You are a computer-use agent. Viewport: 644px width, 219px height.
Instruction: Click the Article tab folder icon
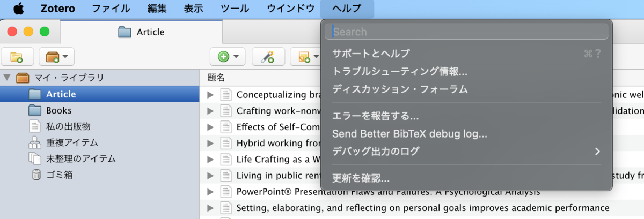(125, 32)
